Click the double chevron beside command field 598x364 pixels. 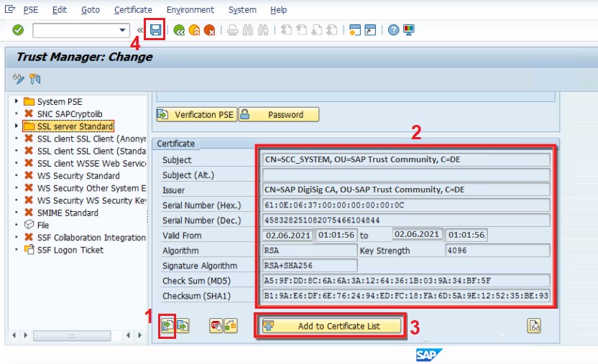click(140, 30)
